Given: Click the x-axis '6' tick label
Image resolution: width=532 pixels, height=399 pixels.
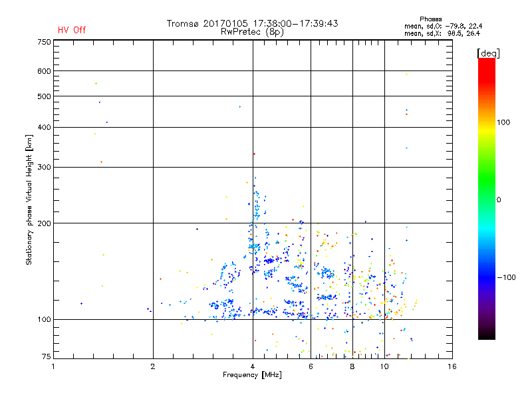Looking at the screenshot, I should click(x=311, y=366).
